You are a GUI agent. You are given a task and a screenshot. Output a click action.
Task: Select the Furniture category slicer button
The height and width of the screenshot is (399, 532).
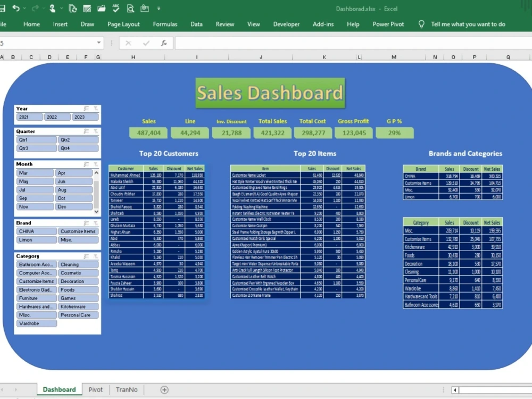coord(36,298)
